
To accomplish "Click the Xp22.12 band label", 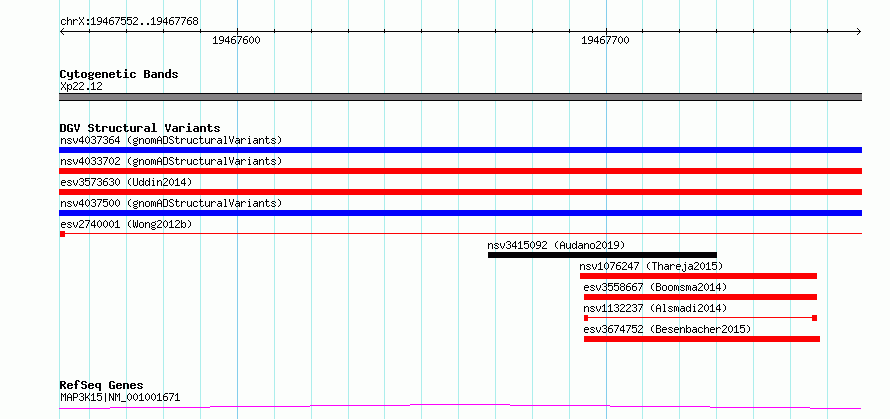I will 81,87.
